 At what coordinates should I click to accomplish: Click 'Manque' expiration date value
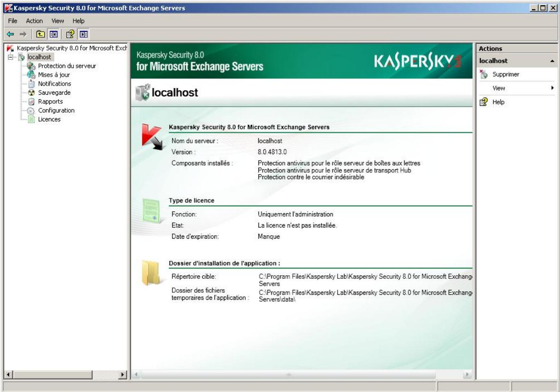[269, 237]
